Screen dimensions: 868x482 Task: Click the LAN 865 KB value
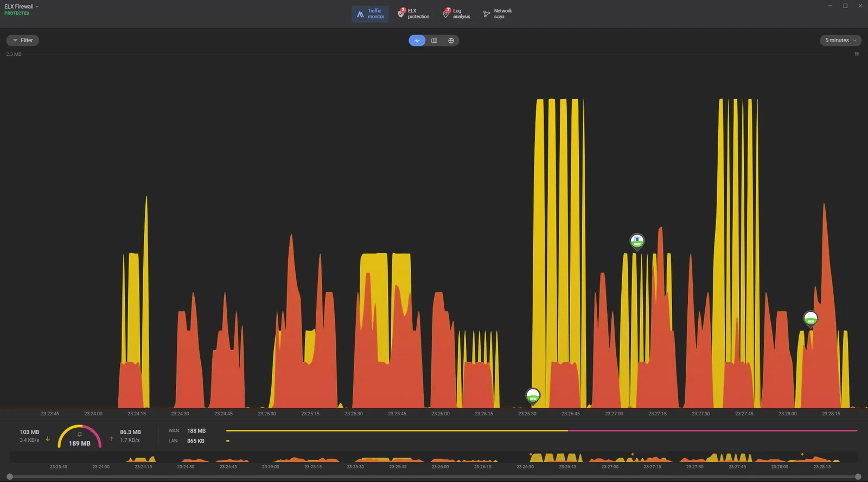(x=196, y=441)
